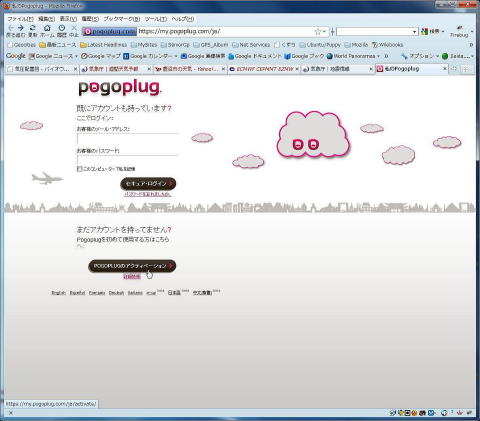The height and width of the screenshot is (421, 480).
Task: Tick the remember this computer checkbox
Action: 79,169
